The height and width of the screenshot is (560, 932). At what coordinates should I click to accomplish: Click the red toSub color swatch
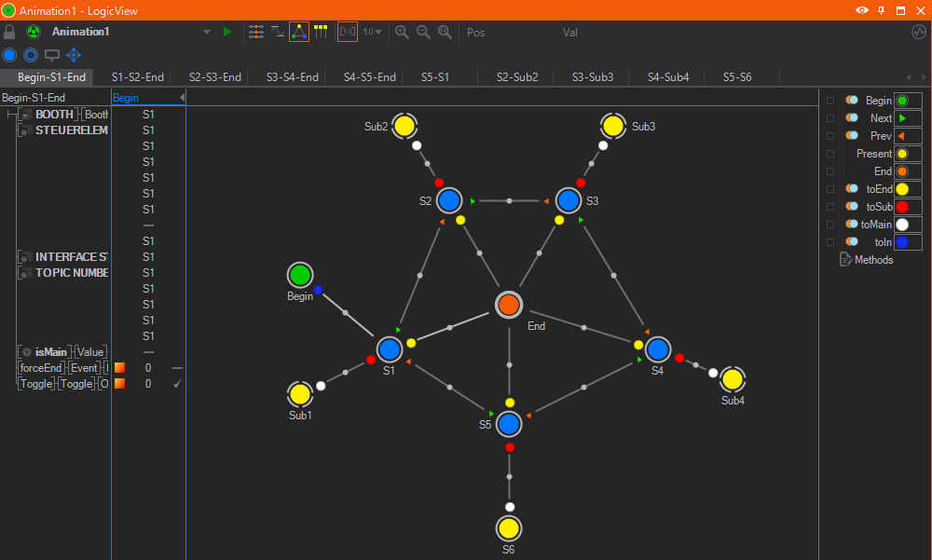pyautogui.click(x=901, y=206)
